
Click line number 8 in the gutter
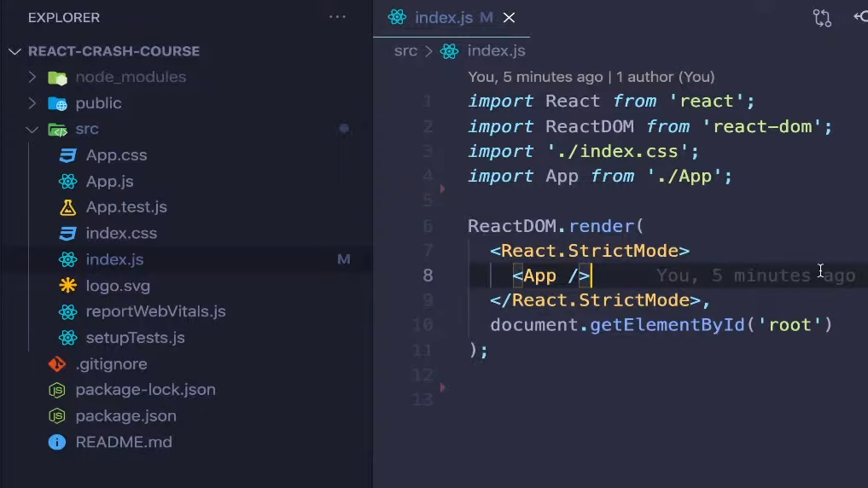[428, 276]
